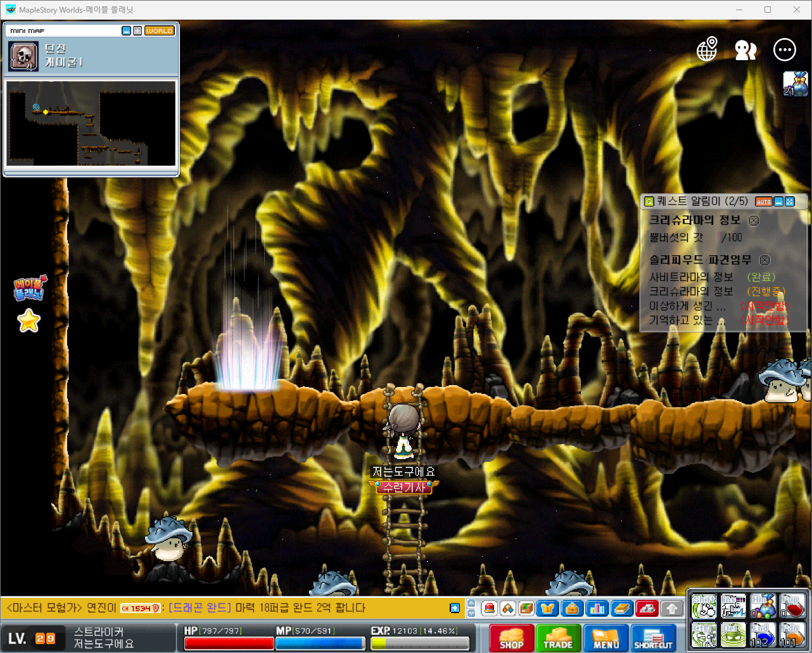Open the WORLD map button
The image size is (812, 653).
[159, 30]
